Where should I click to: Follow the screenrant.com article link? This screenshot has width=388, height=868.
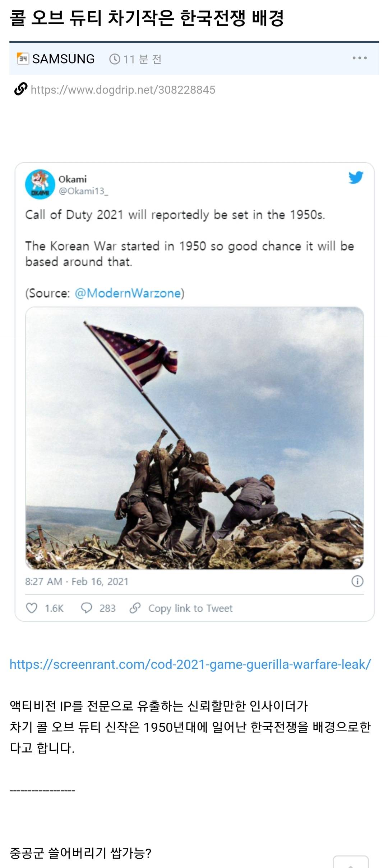[x=190, y=665]
